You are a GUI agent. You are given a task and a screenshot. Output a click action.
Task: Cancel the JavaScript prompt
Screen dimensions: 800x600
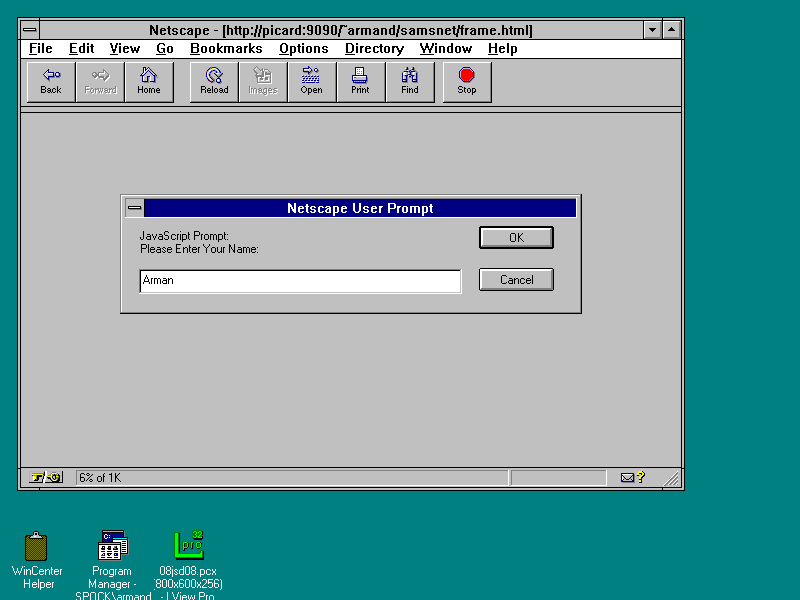point(516,280)
